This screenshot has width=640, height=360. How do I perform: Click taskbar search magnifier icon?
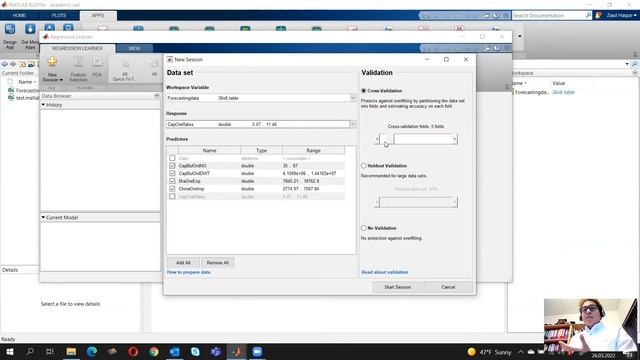tap(30, 351)
